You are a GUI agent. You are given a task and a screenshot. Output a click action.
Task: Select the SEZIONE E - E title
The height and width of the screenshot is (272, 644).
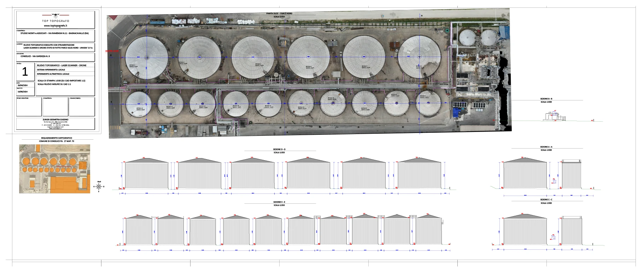[x=279, y=202]
